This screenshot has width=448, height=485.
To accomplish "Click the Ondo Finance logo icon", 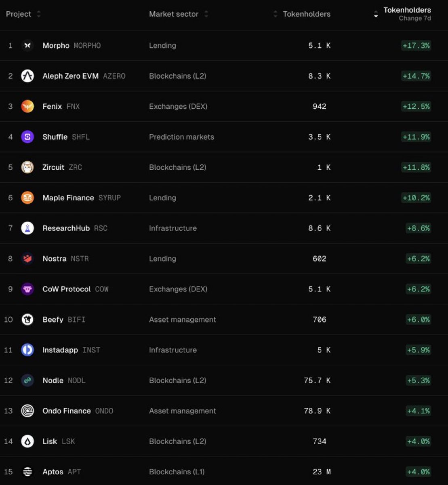I will coord(27,411).
